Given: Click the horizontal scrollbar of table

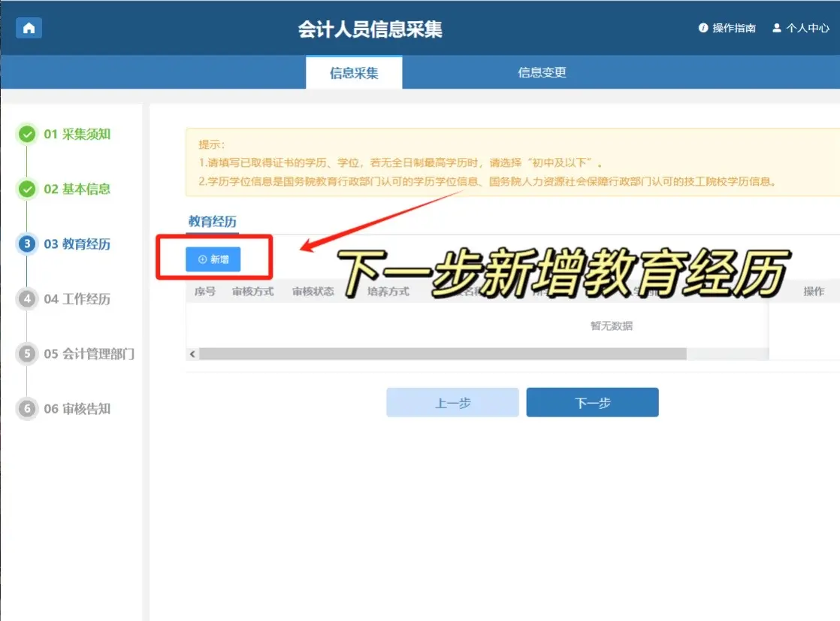Looking at the screenshot, I should click(x=442, y=354).
